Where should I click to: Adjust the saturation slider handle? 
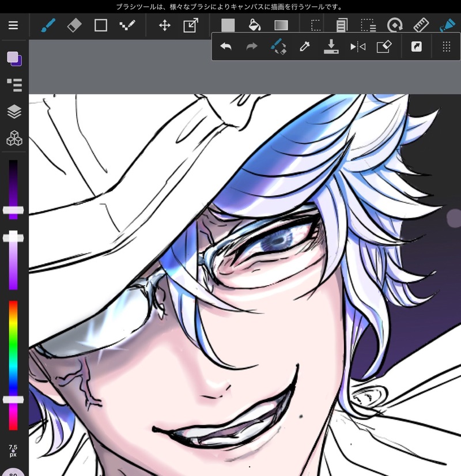click(x=13, y=239)
